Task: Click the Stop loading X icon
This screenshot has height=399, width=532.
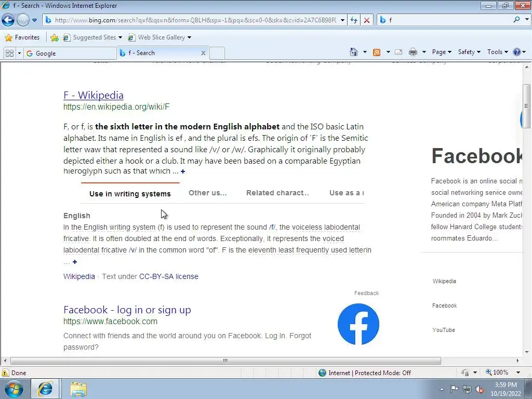Action: 367,20
